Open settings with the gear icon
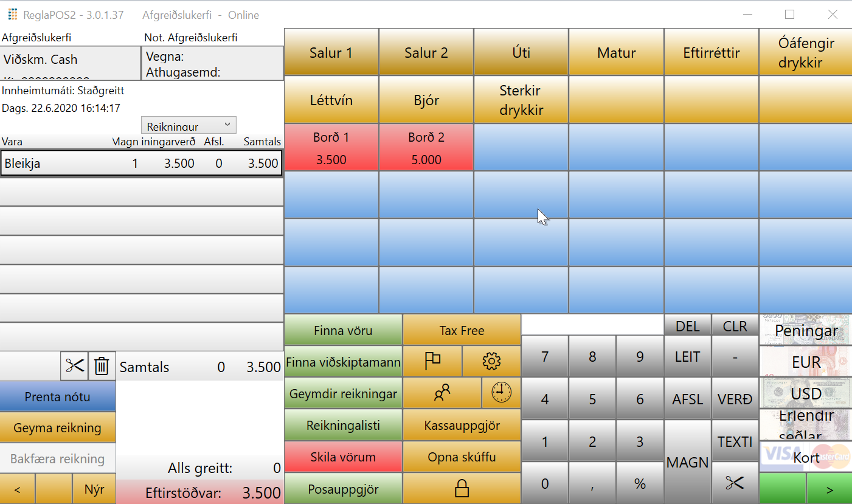 point(491,362)
